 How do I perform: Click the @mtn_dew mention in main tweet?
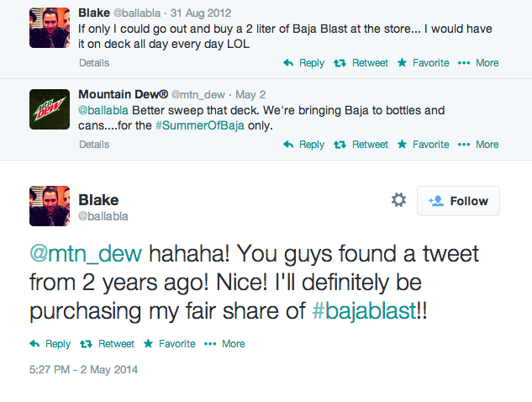click(88, 253)
